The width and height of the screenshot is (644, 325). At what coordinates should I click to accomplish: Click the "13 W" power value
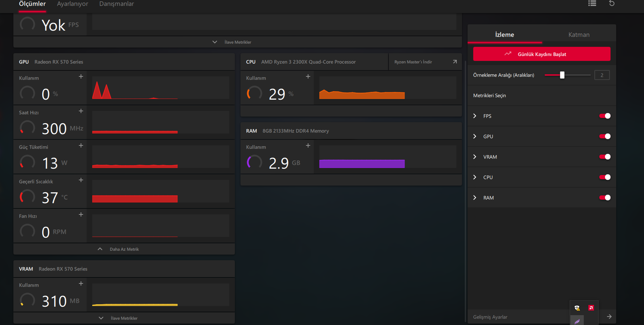click(55, 163)
